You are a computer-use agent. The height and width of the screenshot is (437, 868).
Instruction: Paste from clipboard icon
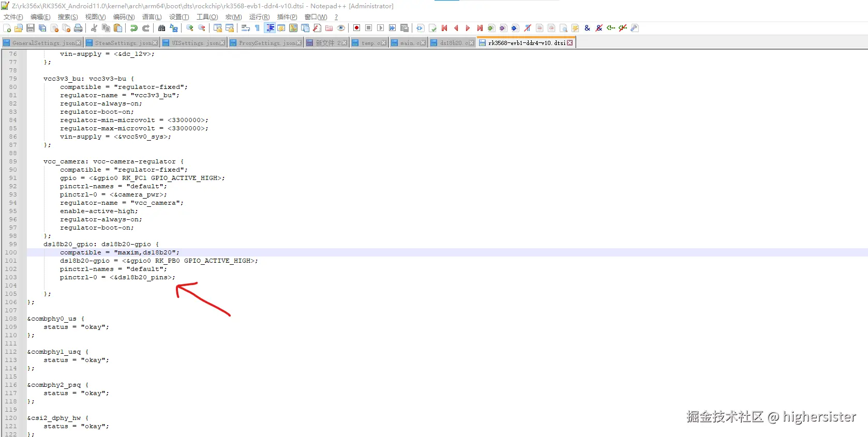tap(118, 28)
